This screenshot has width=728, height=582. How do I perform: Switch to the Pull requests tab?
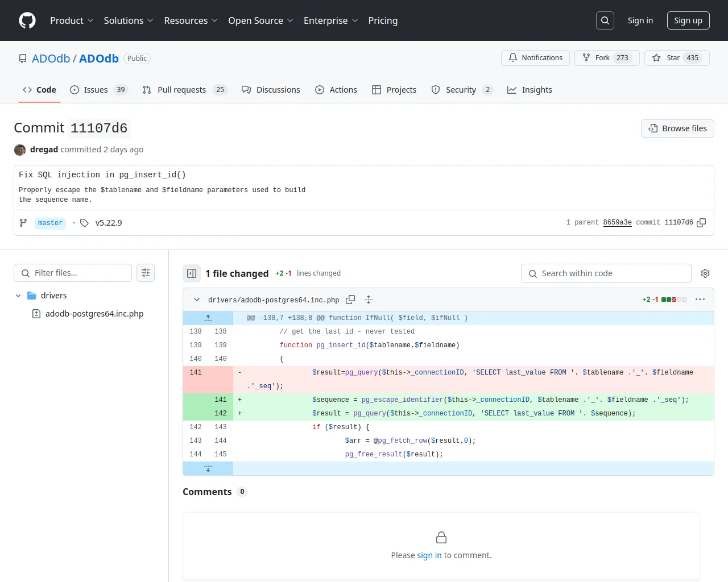184,90
